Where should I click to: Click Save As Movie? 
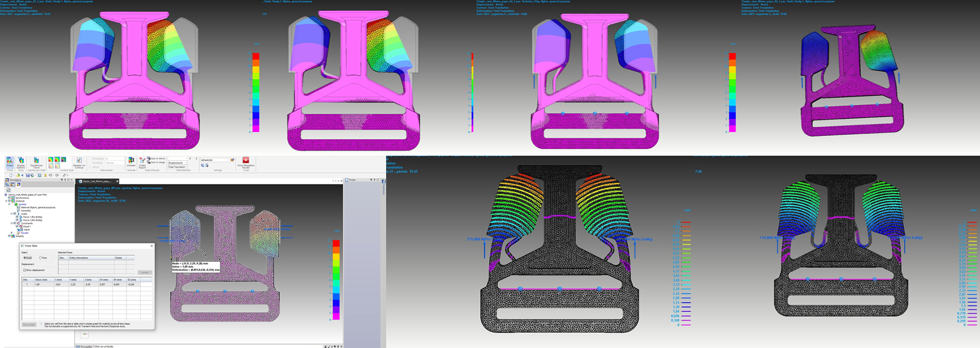tap(156, 158)
